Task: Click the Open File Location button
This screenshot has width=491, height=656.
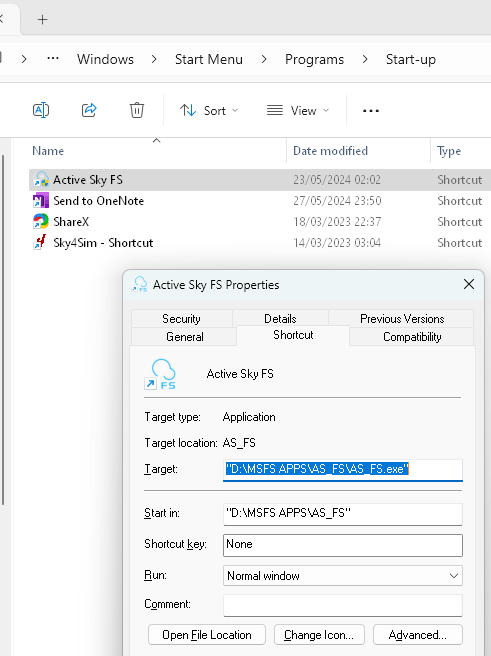Action: (207, 635)
